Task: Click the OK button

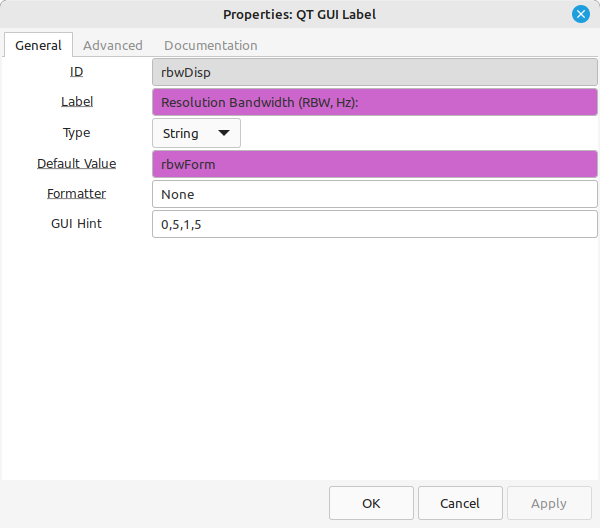Action: (371, 503)
